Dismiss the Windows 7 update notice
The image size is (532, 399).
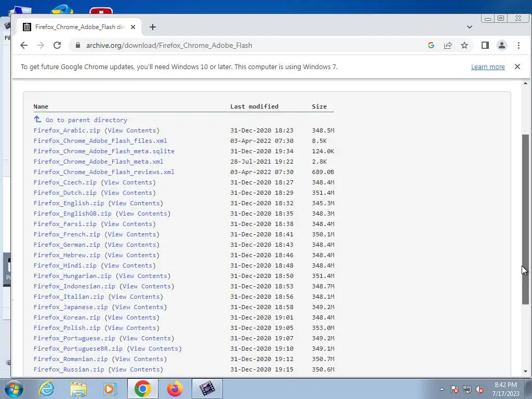[517, 66]
